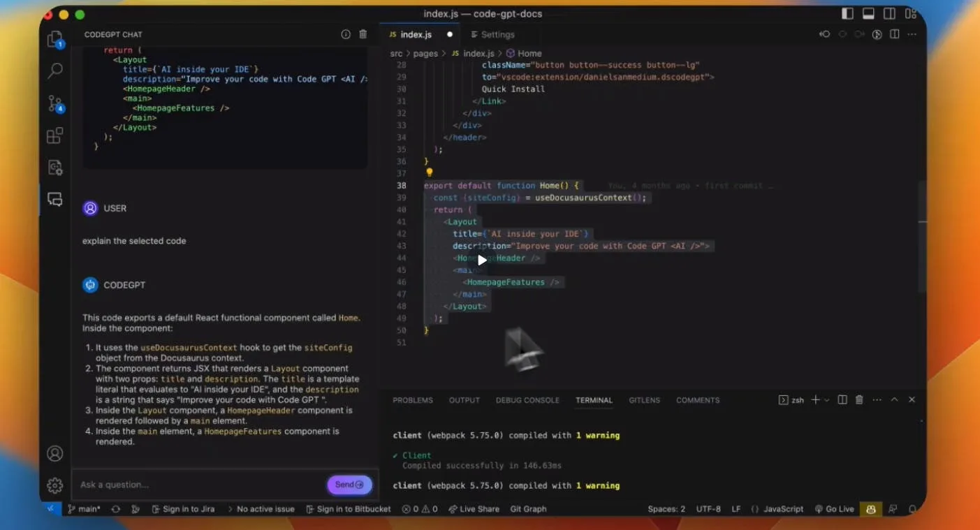Toggle the bottom panel visibility

868,14
